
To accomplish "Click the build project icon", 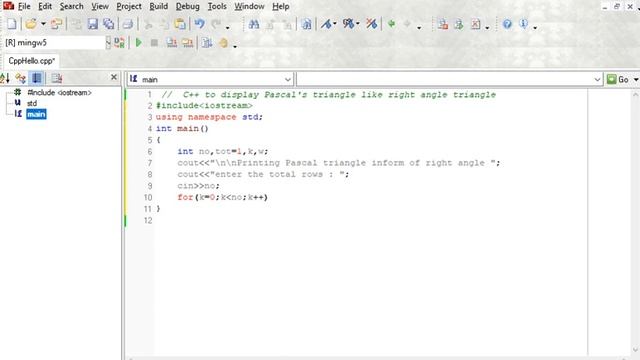I will pos(188,42).
